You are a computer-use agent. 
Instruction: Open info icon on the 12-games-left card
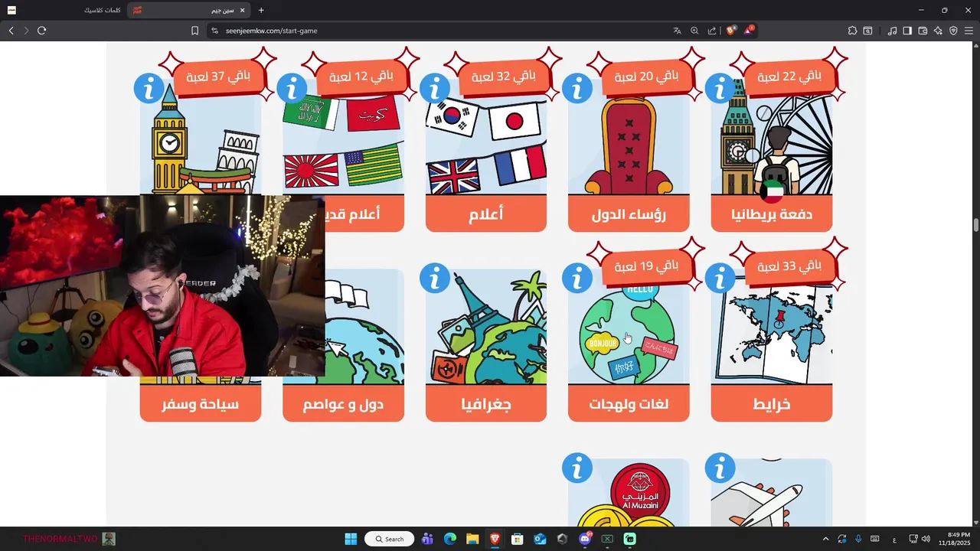point(292,89)
